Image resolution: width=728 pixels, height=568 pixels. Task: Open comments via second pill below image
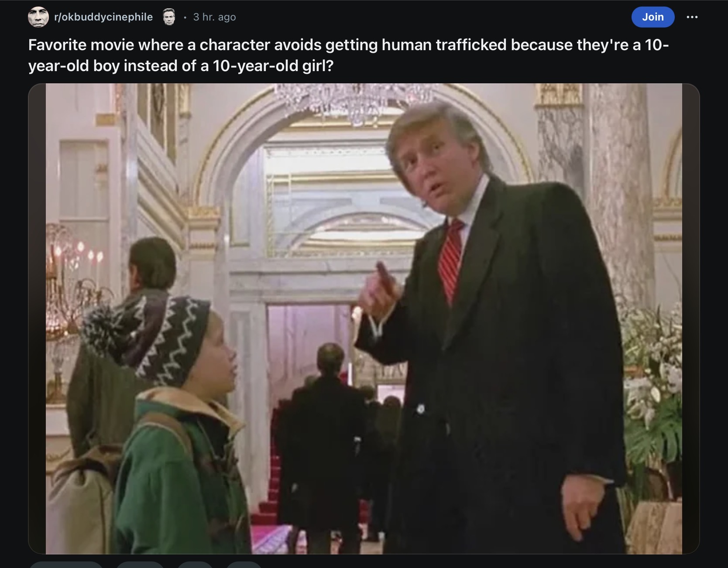pyautogui.click(x=140, y=565)
